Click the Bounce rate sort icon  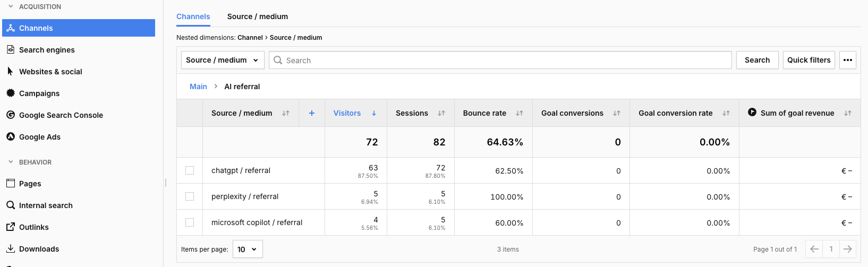coord(520,113)
